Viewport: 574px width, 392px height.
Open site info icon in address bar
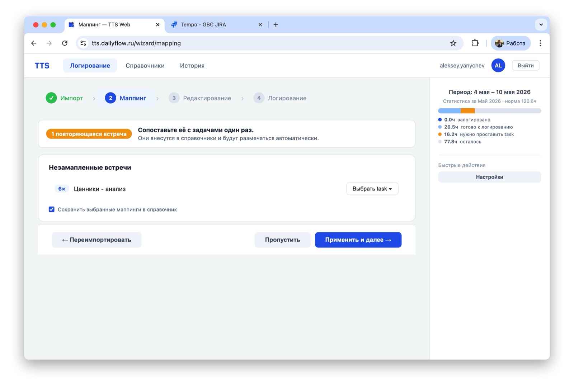[83, 43]
